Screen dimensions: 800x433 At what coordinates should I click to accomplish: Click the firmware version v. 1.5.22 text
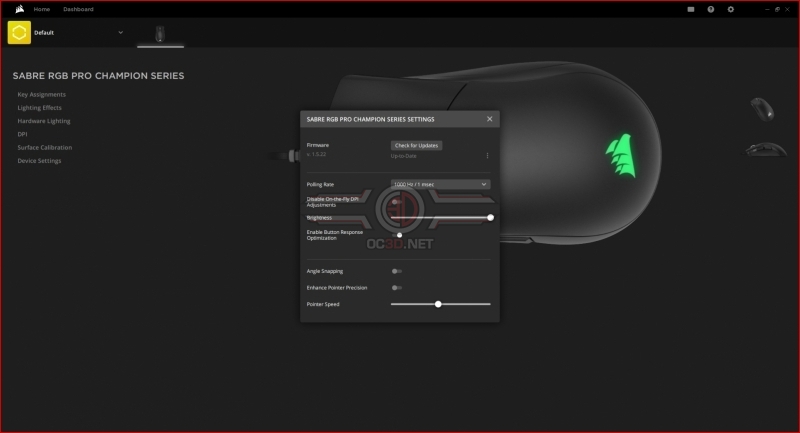(316, 154)
